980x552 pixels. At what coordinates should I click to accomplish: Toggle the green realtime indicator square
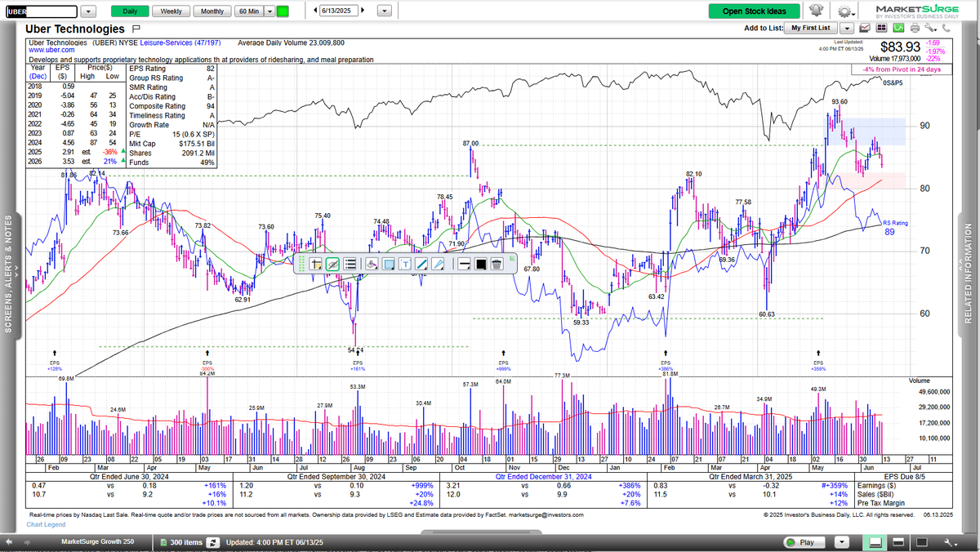[283, 11]
